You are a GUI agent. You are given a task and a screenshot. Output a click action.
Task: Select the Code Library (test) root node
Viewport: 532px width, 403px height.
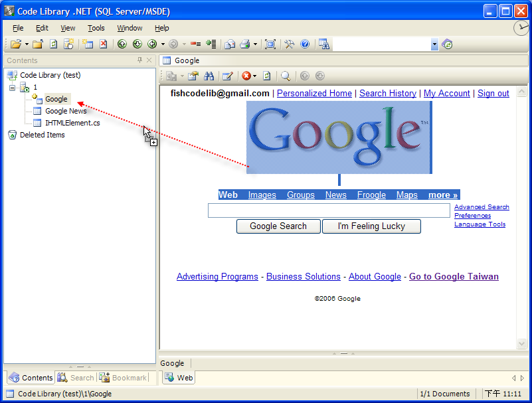pyautogui.click(x=50, y=75)
